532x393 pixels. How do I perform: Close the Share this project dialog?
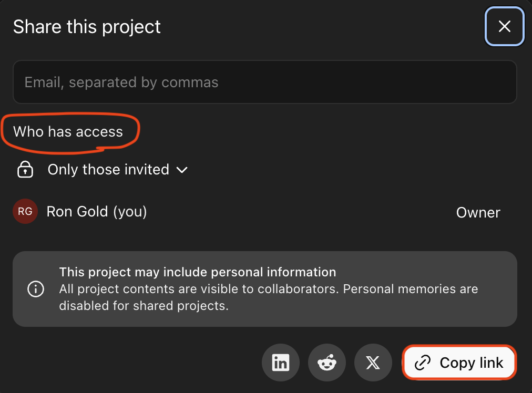pyautogui.click(x=504, y=26)
